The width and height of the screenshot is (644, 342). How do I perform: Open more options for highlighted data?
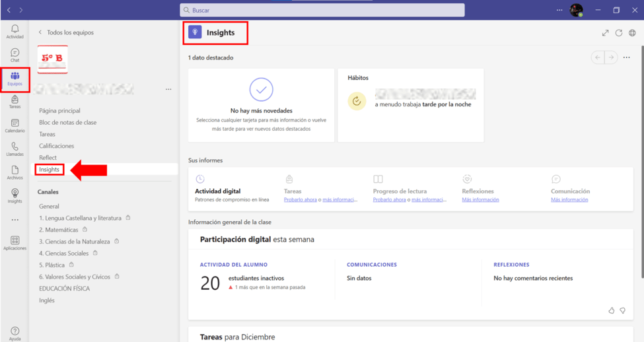click(x=626, y=57)
